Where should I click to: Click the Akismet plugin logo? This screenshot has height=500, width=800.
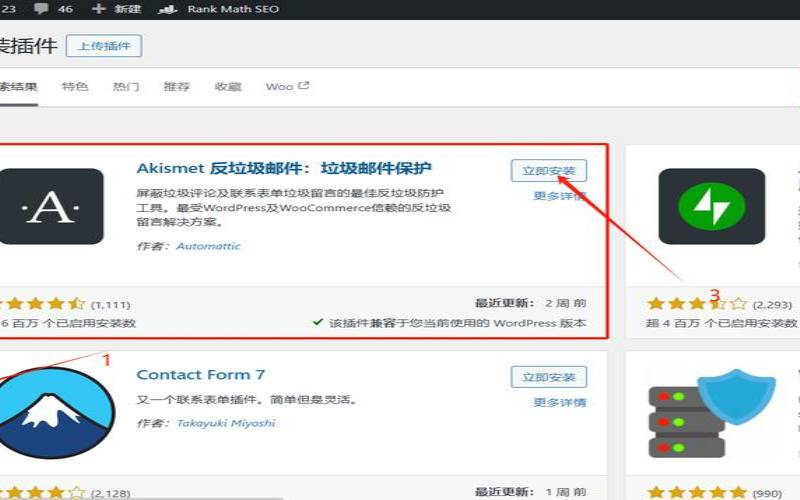51,207
